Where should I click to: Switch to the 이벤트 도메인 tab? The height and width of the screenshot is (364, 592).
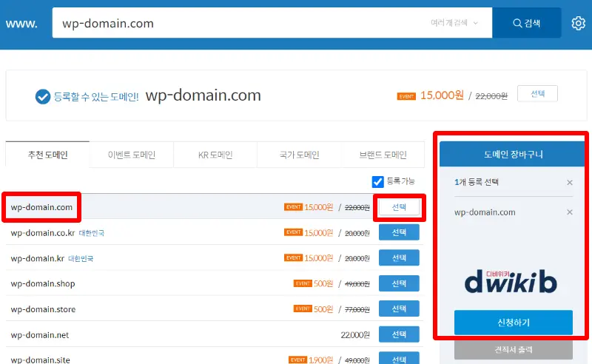pos(132,155)
